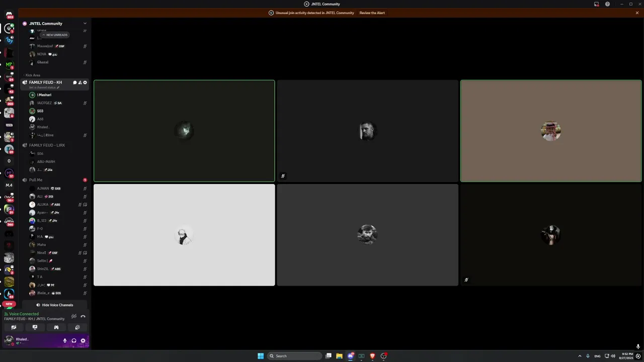The width and height of the screenshot is (644, 362).
Task: Disconnect from the voice channel
Action: tap(83, 316)
